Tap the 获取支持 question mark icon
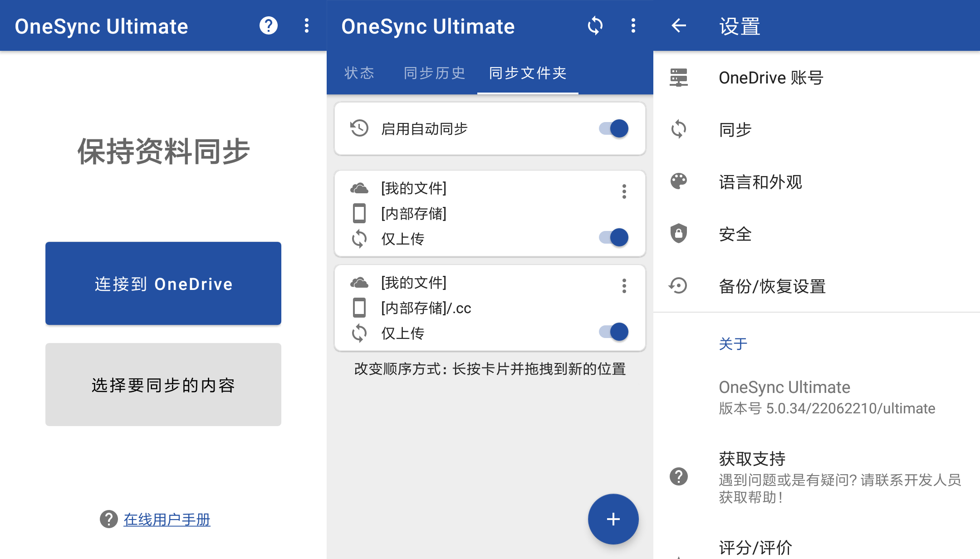The image size is (980, 559). click(678, 476)
